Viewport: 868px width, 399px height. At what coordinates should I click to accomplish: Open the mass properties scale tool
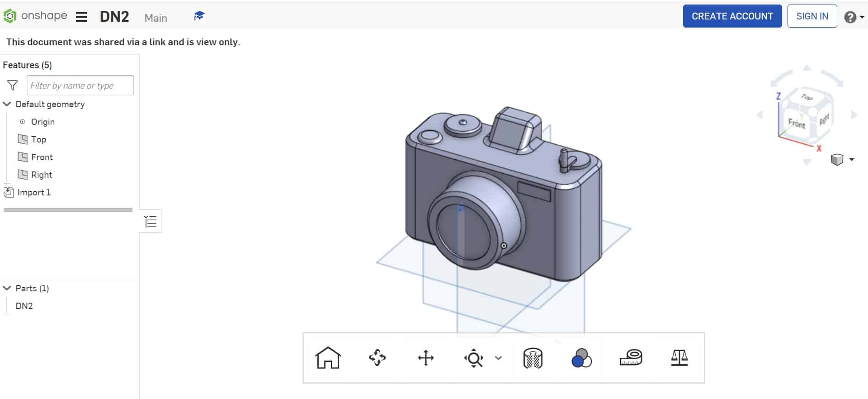click(x=679, y=358)
